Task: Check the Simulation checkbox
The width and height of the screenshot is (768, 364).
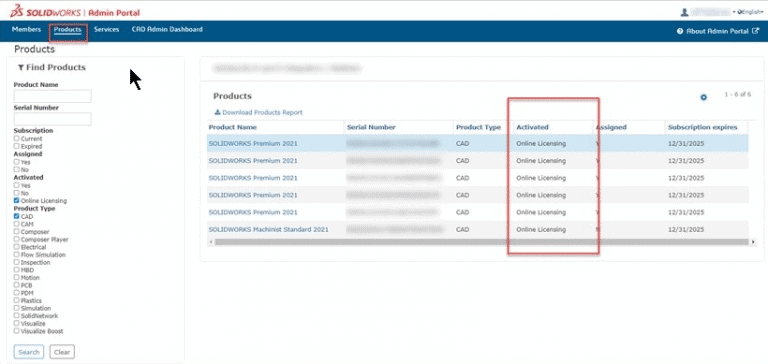Action: [x=17, y=308]
